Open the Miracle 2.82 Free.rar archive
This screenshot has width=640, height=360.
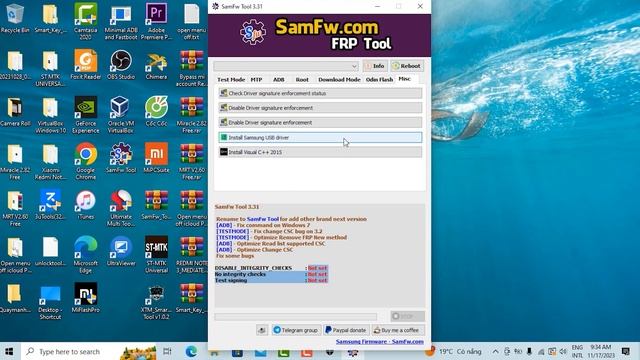192,115
